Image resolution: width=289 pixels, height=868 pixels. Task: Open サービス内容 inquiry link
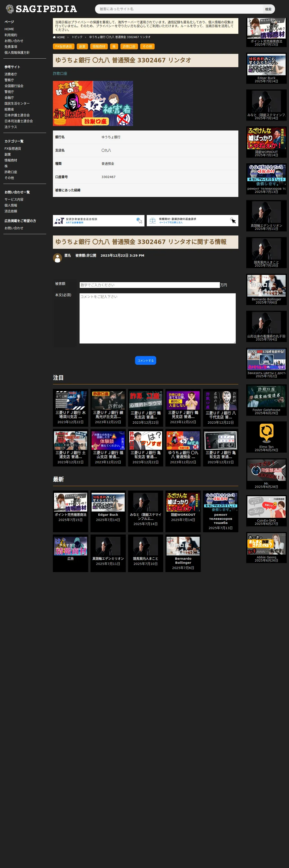click(14, 199)
